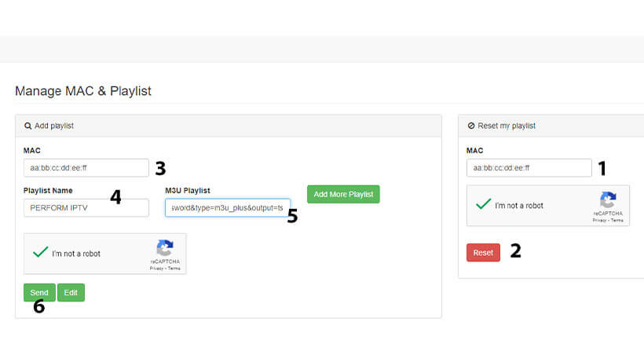This screenshot has height=362, width=644.
Task: Focus the Playlist Name input field
Action: point(86,207)
